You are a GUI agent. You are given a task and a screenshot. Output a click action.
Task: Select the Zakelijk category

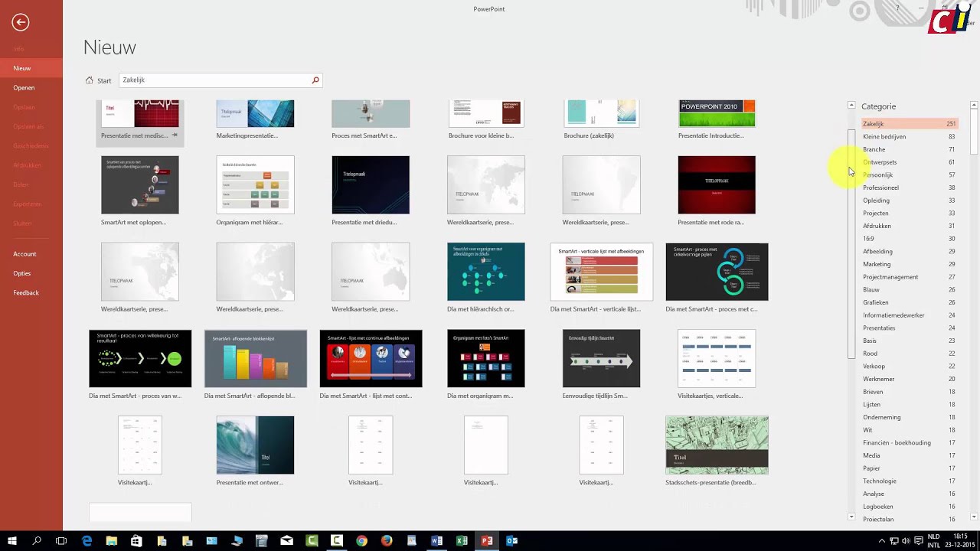pyautogui.click(x=909, y=124)
